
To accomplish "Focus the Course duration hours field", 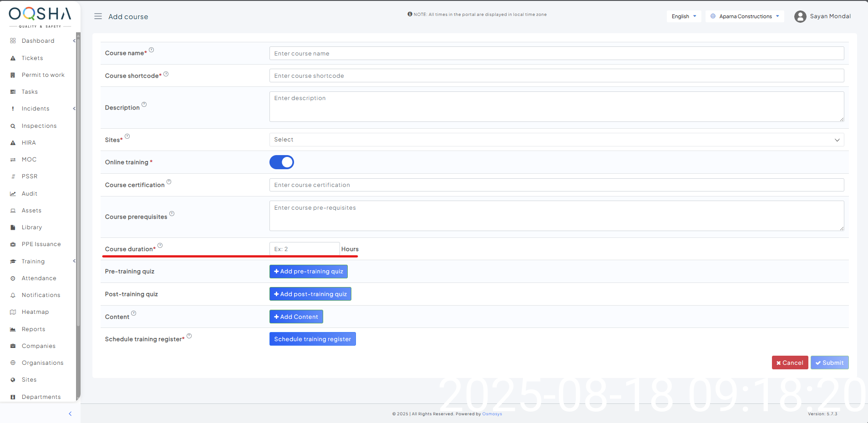I will (304, 249).
